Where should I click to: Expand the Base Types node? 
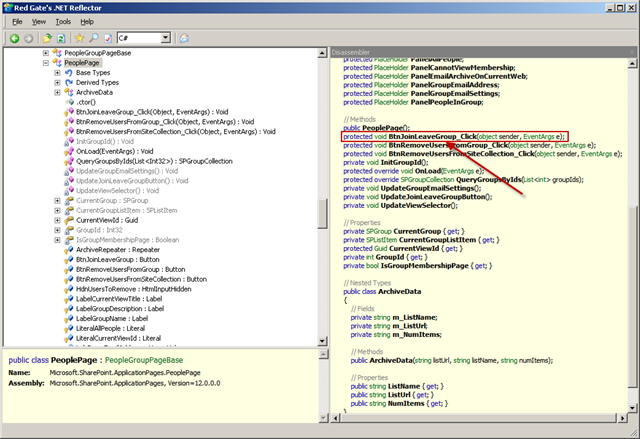coord(57,73)
